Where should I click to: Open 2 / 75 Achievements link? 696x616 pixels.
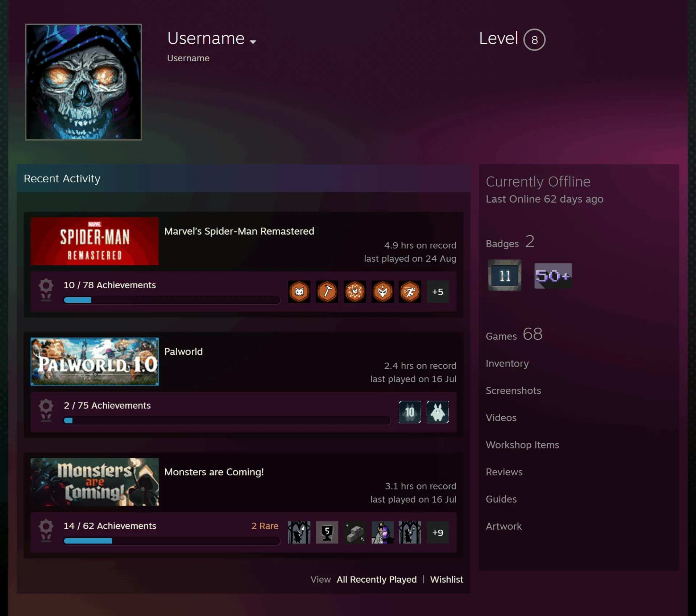point(107,405)
